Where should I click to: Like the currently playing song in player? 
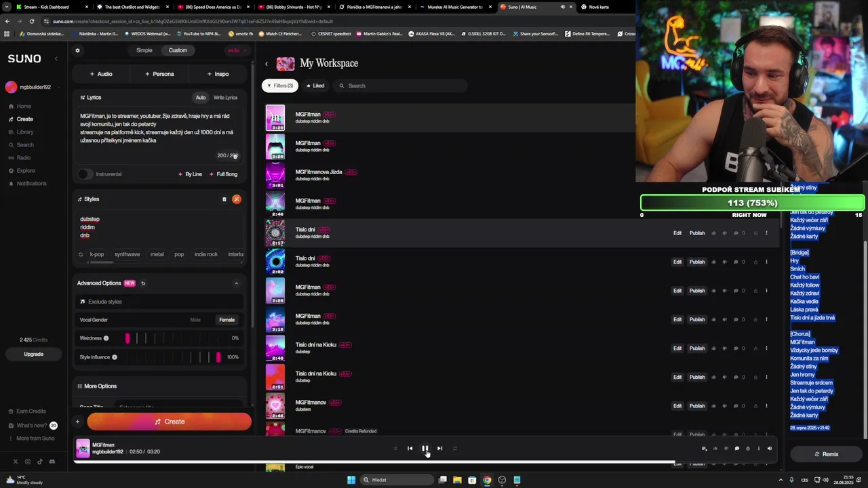[x=715, y=448]
